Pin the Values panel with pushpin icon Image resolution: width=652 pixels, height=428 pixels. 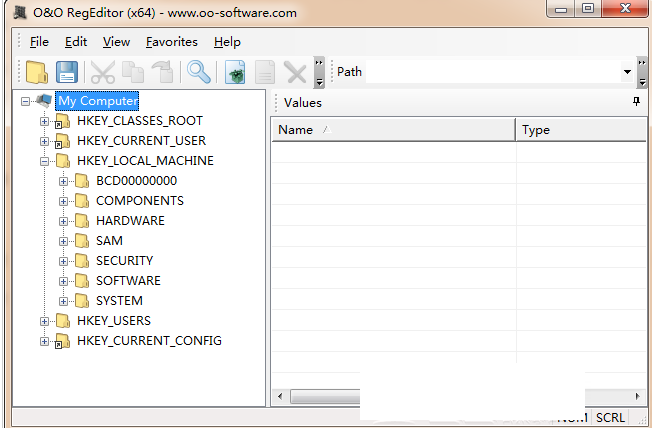(x=636, y=102)
